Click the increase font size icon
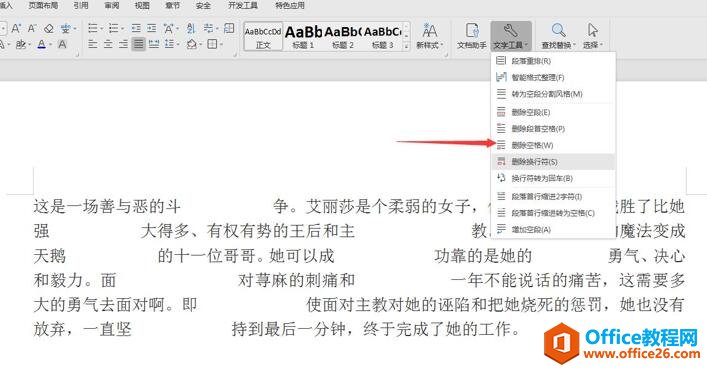The height and width of the screenshot is (371, 707). point(16,29)
